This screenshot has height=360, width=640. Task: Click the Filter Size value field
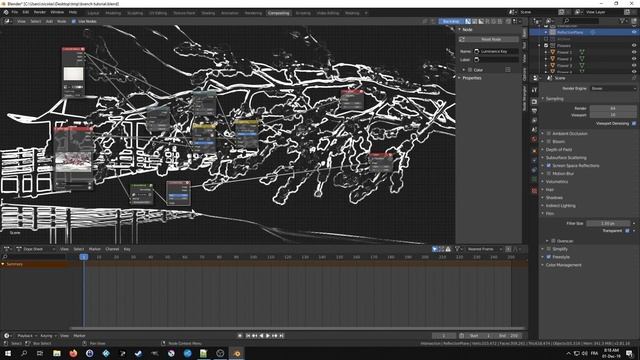pyautogui.click(x=608, y=223)
